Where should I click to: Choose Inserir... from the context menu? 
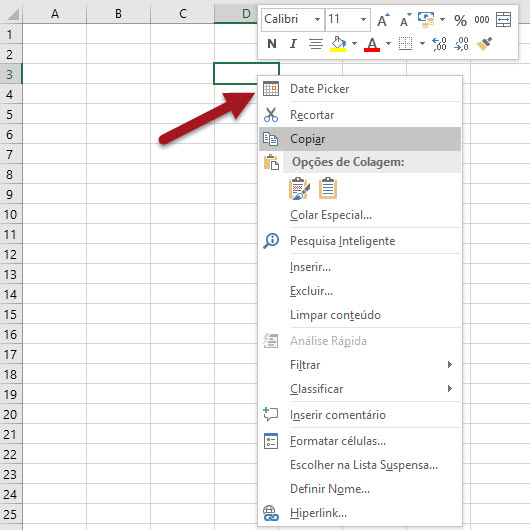pos(360,267)
